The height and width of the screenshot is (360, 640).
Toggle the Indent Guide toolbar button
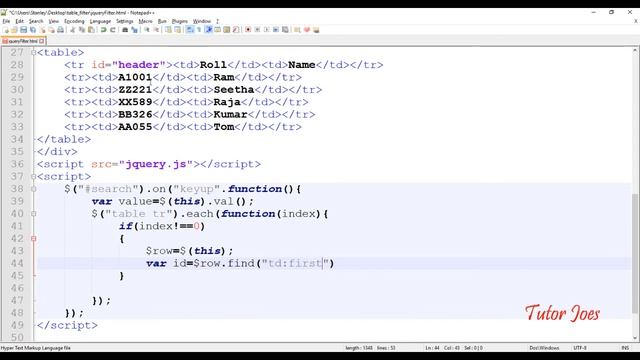point(208,30)
